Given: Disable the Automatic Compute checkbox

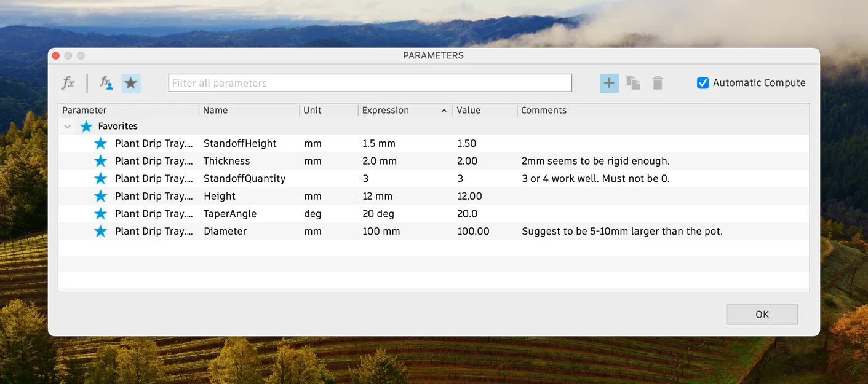Looking at the screenshot, I should pos(703,83).
